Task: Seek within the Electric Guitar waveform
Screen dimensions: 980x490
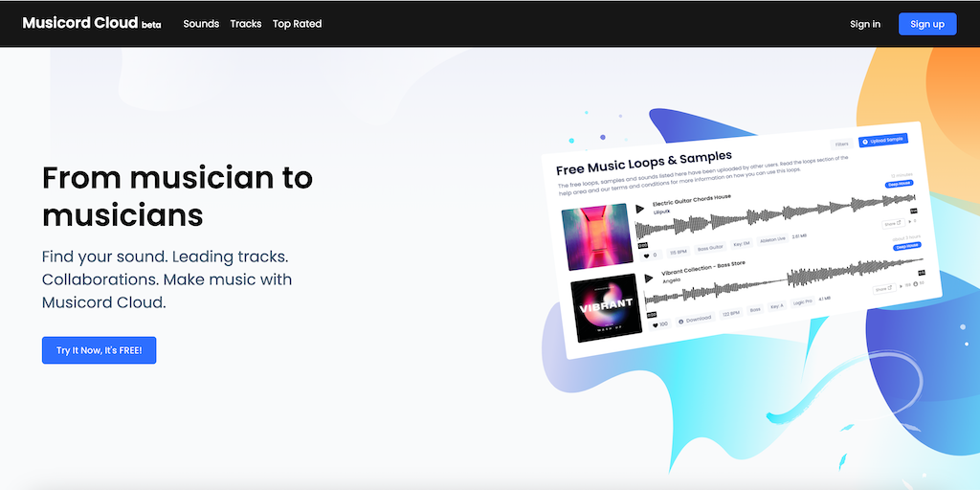Action: tap(775, 217)
